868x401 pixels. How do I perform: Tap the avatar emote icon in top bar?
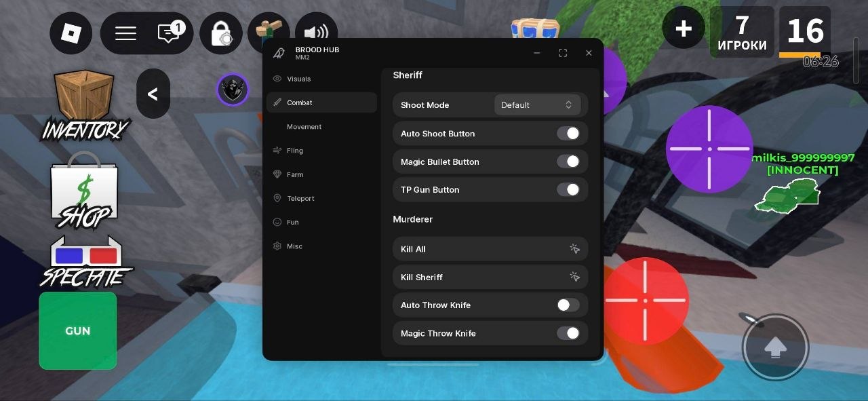pyautogui.click(x=269, y=33)
